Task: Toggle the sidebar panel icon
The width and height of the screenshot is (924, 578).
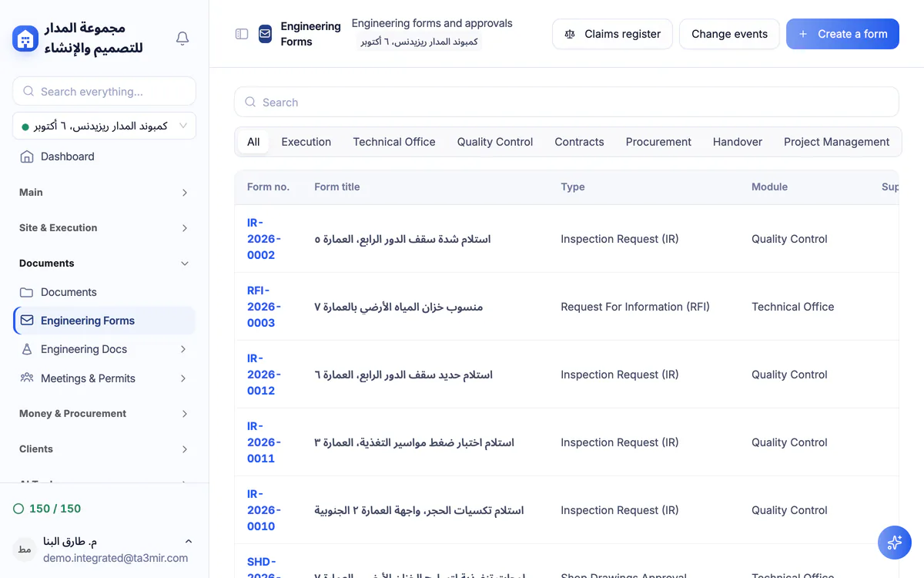Action: pos(242,34)
